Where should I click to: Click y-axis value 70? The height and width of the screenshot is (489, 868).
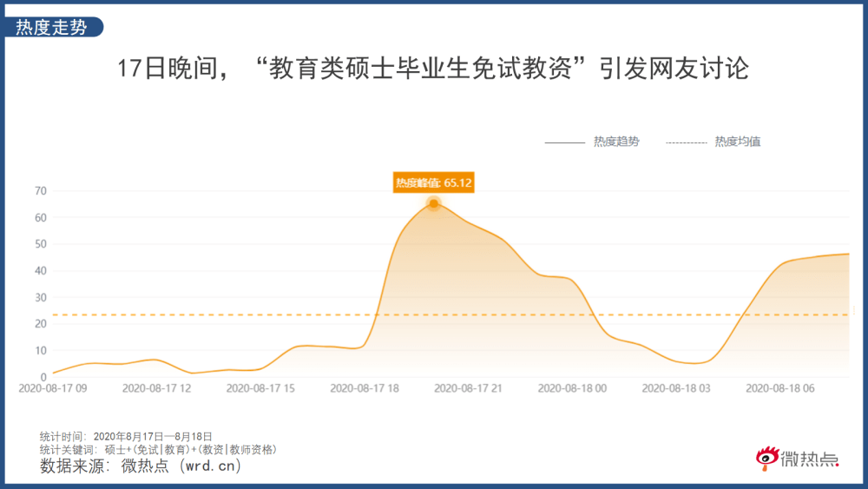pos(41,191)
